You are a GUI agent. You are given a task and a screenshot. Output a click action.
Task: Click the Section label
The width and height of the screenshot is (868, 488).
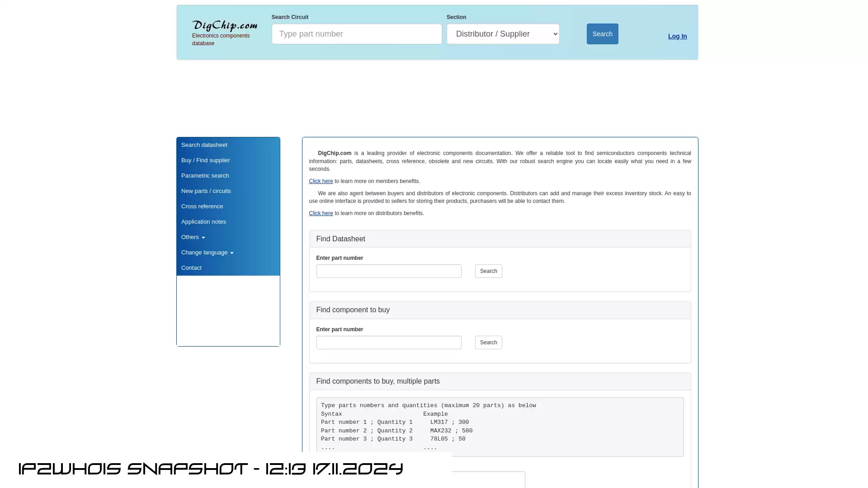pyautogui.click(x=456, y=17)
